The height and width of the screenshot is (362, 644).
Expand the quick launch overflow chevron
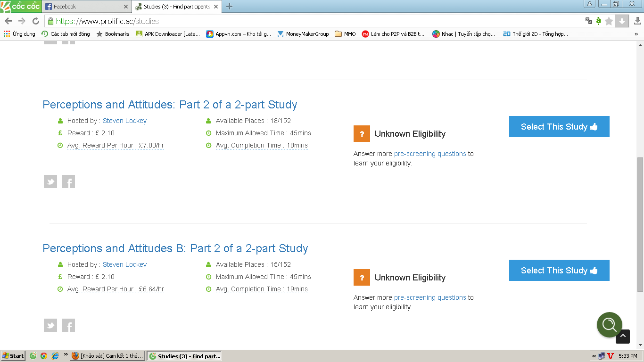[x=66, y=354]
